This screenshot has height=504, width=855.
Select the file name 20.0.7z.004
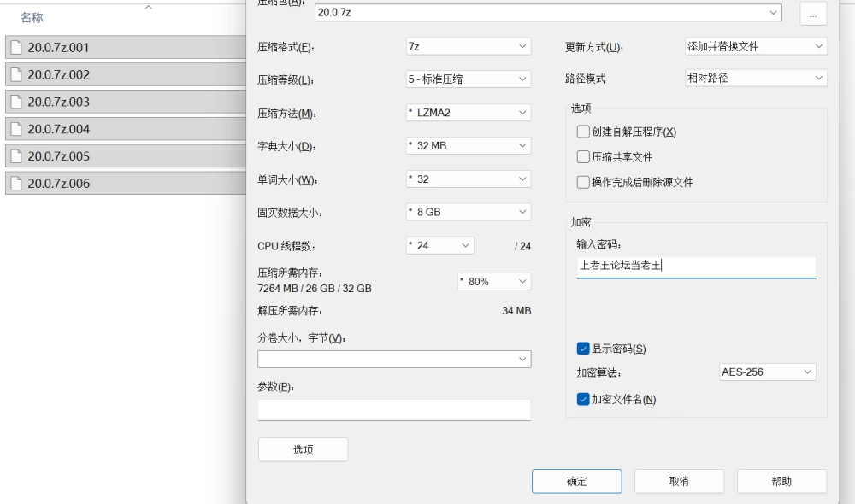tap(58, 130)
